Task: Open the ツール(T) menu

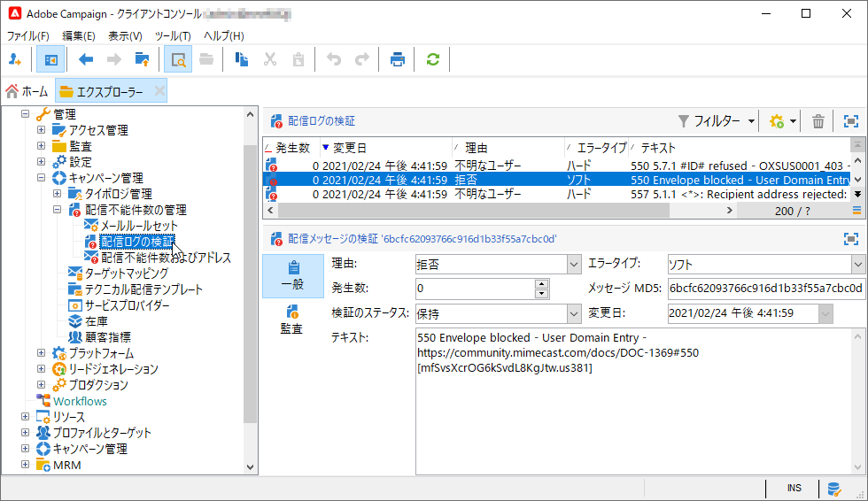Action: click(173, 36)
